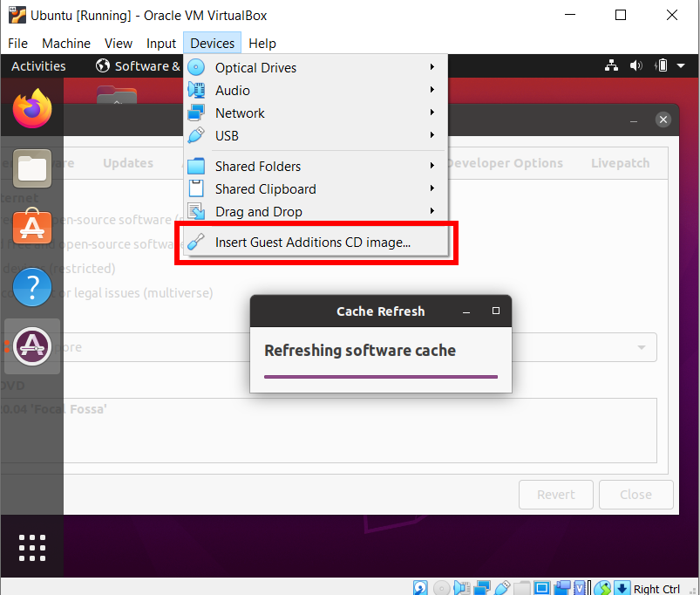Open the Input menu
The image size is (700, 595).
click(x=161, y=44)
